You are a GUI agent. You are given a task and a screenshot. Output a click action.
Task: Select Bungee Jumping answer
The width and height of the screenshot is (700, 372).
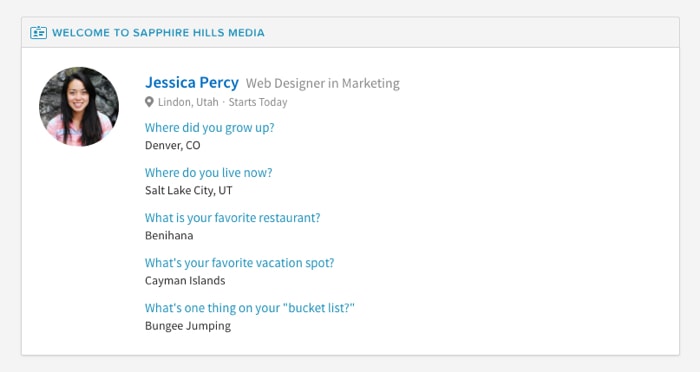coord(188,326)
